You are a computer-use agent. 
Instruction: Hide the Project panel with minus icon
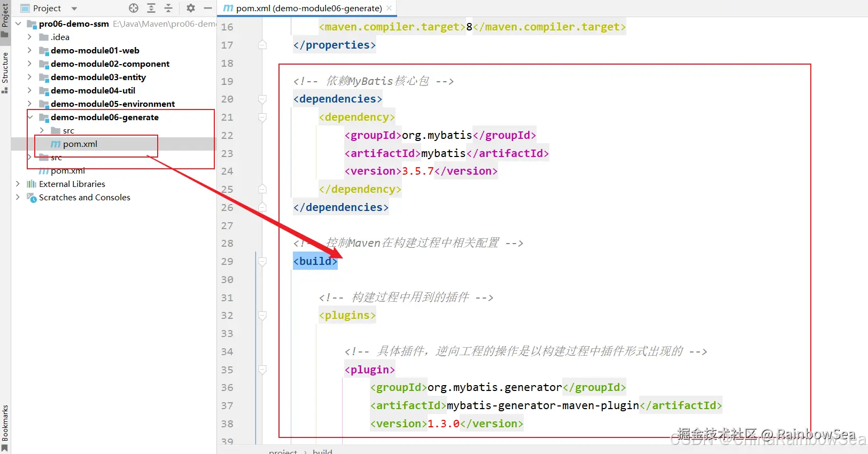click(208, 8)
